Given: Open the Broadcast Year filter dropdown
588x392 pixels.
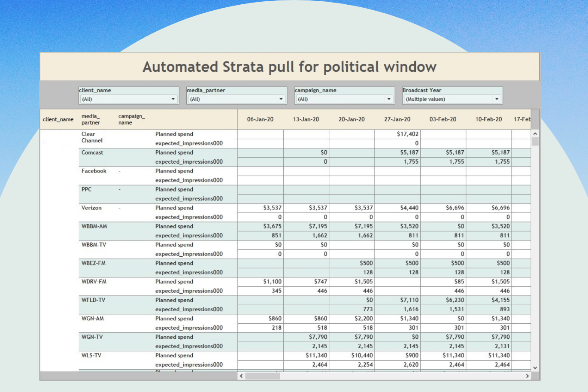Looking at the screenshot, I should (x=452, y=99).
